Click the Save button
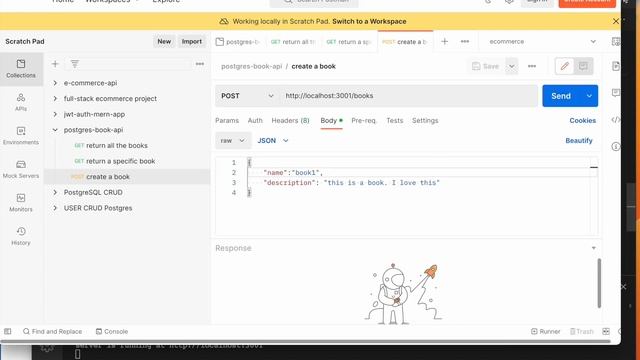Screen dimensions: 640x360 tap(486, 66)
